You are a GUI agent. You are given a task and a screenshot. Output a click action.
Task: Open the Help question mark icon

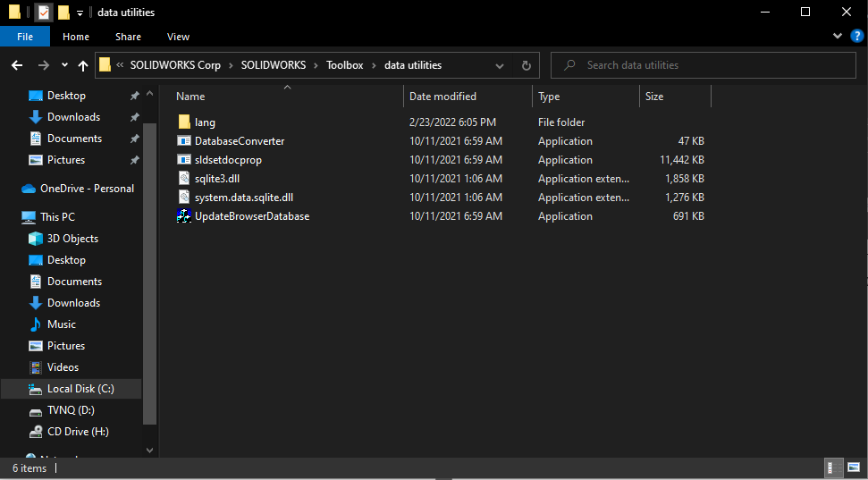pos(856,36)
